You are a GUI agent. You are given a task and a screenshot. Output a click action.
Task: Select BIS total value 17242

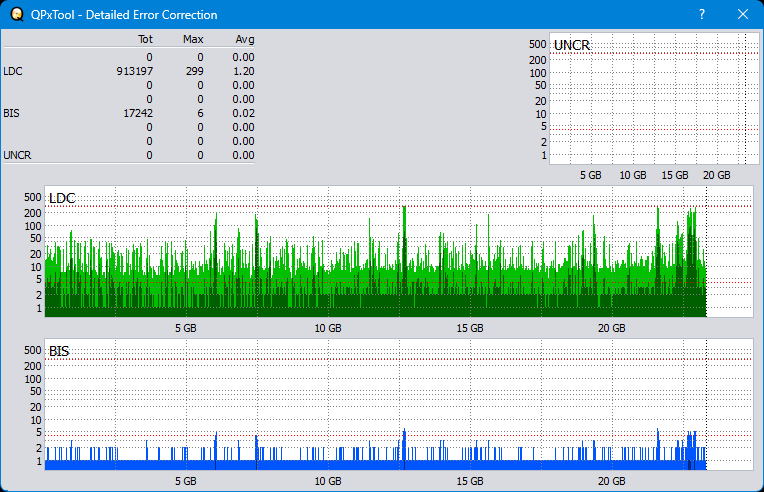138,113
